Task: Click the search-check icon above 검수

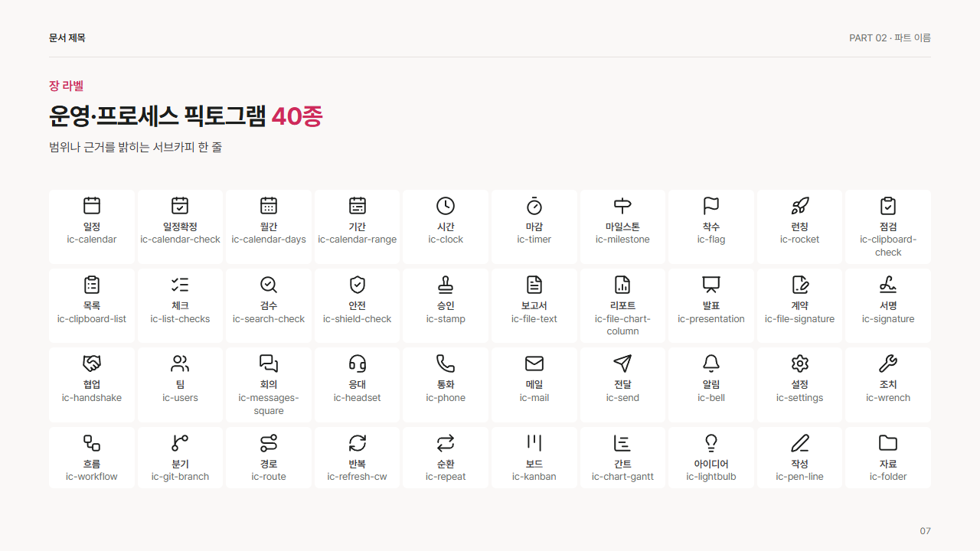Action: [269, 285]
